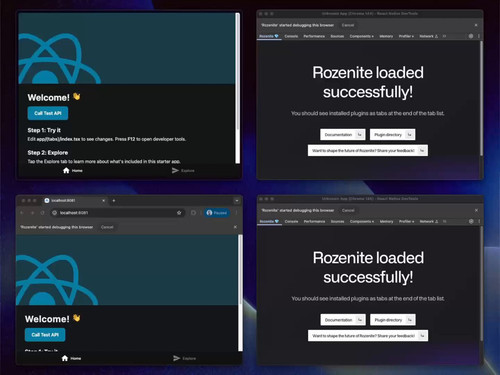Open the Sources tab in the lower DevTools window
Viewport: 500px width, 375px height.
pos(337,221)
